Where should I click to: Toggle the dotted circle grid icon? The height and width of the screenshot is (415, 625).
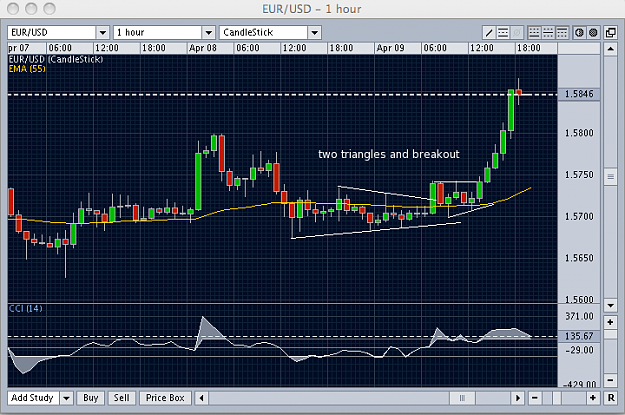[x=593, y=32]
